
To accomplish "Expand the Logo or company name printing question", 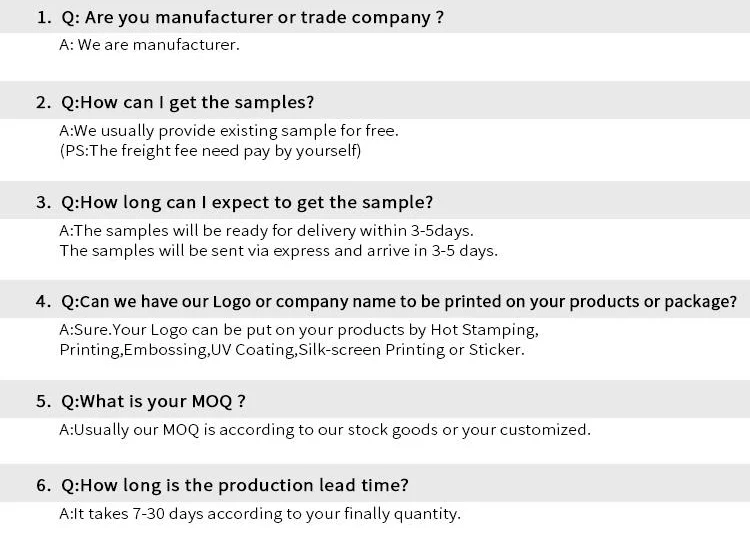I will [399, 301].
